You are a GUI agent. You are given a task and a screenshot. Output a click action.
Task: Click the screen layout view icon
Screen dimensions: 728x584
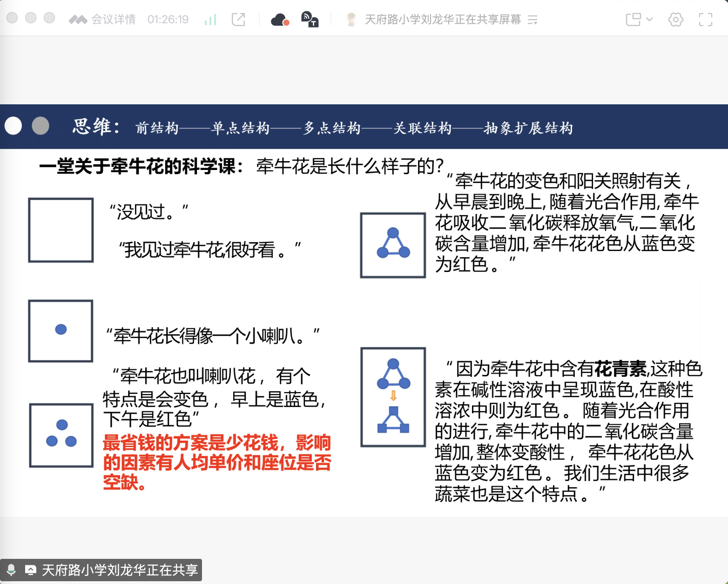click(x=634, y=19)
